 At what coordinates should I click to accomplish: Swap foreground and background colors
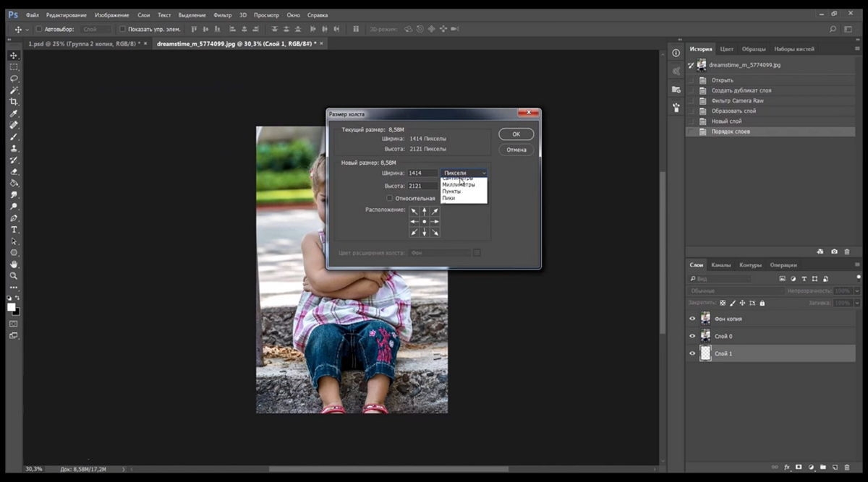tap(17, 298)
